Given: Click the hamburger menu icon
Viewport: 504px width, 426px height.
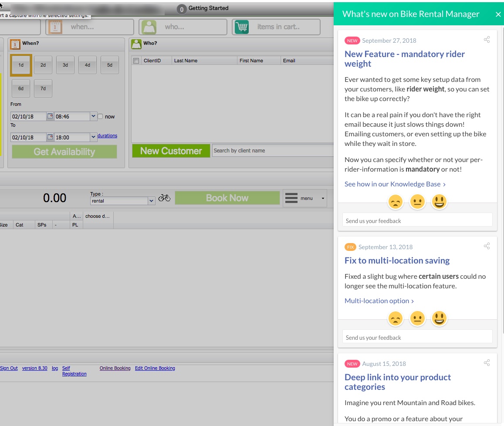Looking at the screenshot, I should pos(291,198).
